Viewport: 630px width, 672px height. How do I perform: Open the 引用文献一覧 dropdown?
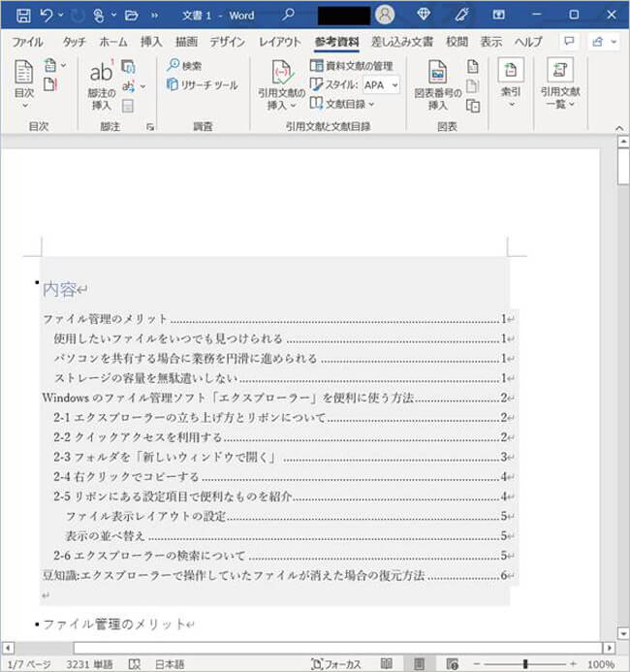[560, 83]
